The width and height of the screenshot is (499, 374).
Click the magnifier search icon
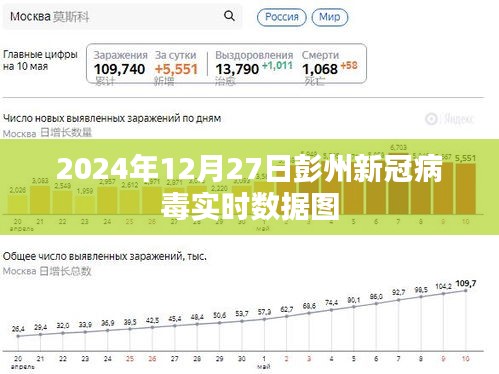pos(229,15)
